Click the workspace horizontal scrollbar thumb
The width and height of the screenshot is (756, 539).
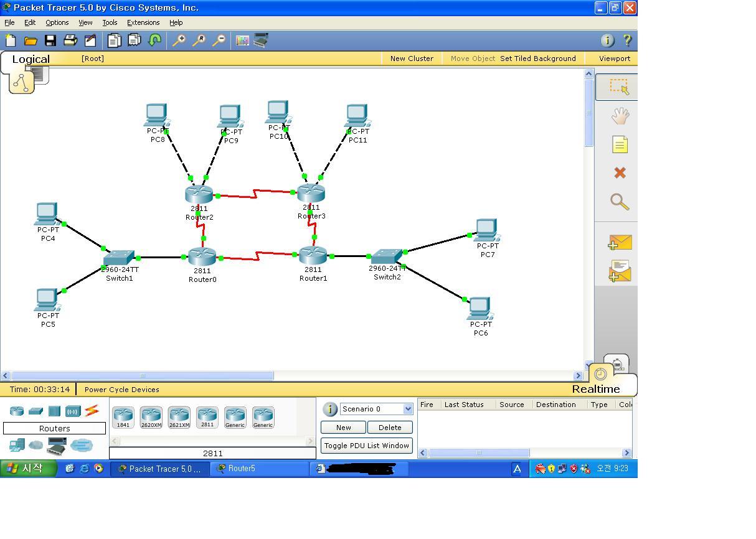pos(143,375)
